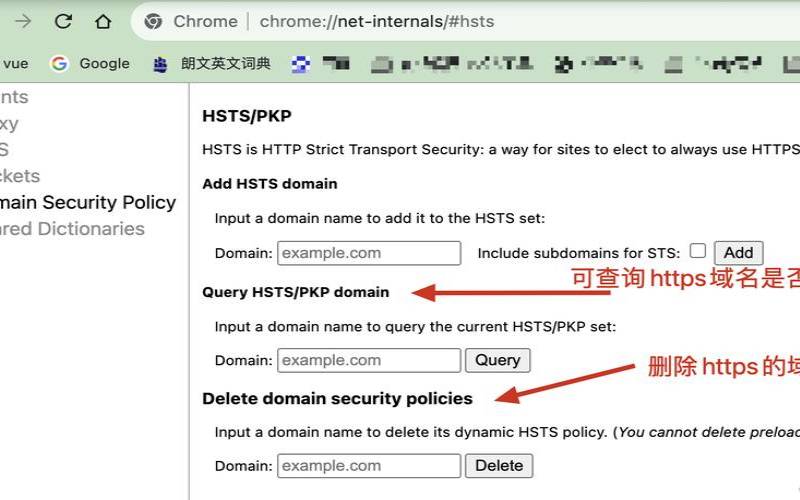Viewport: 800px width, 500px height.
Task: Select the Proxy sidebar item
Action: point(9,123)
